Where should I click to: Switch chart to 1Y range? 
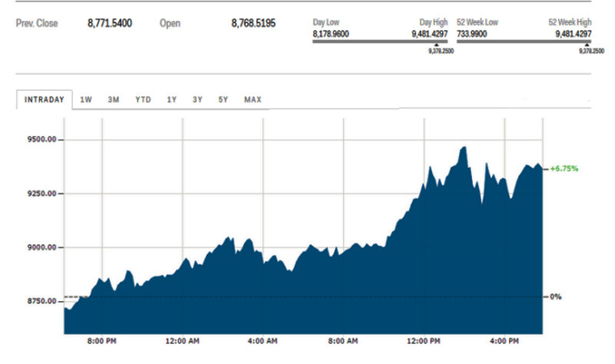coord(171,100)
